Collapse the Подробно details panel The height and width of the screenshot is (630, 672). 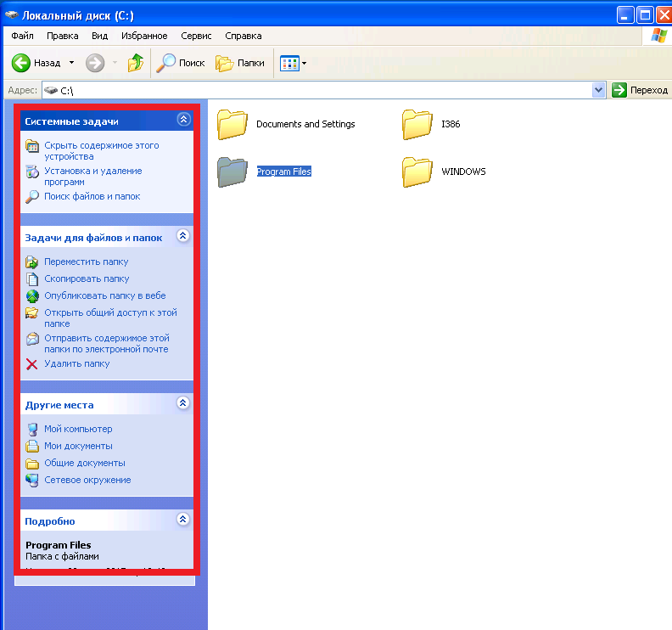click(183, 520)
